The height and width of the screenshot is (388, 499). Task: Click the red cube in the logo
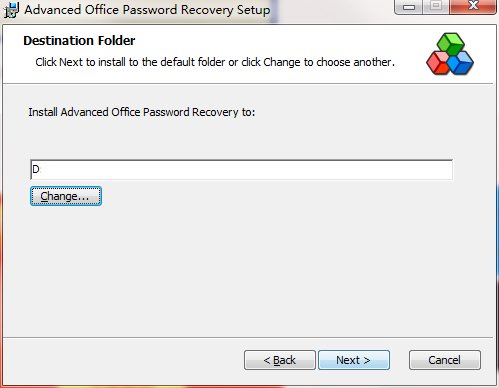(x=438, y=62)
